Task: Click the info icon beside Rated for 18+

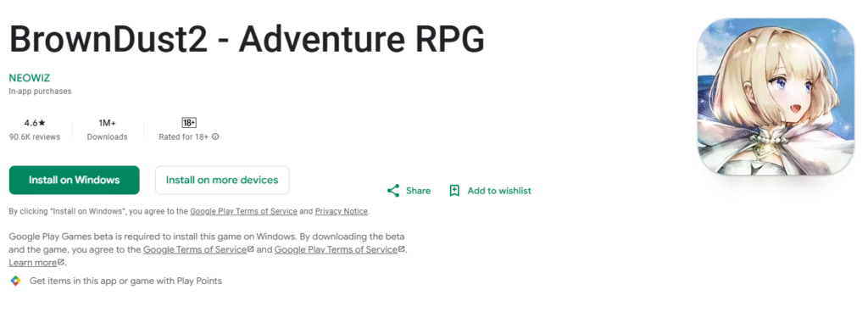Action: 215,136
